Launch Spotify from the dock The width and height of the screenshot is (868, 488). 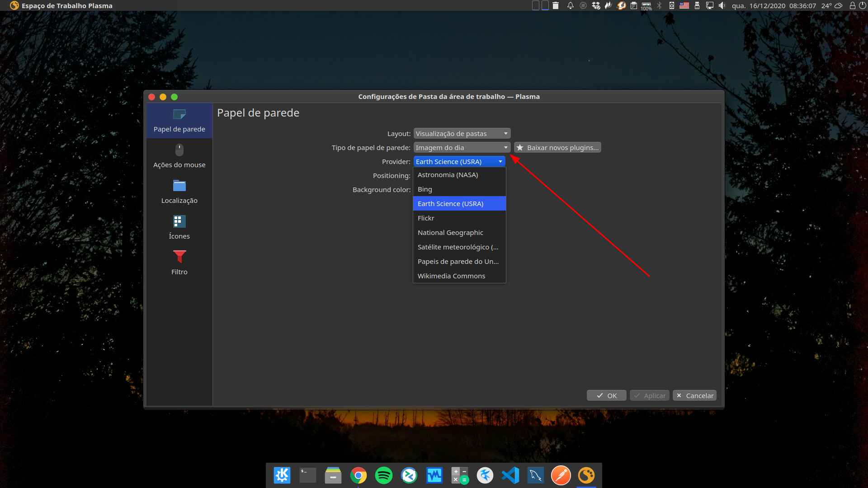coord(383,475)
